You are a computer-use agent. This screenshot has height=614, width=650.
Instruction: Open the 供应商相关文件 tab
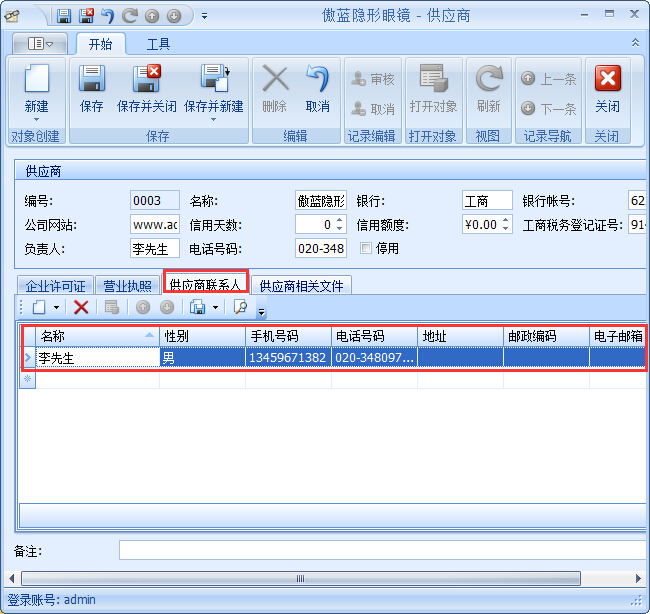(301, 286)
